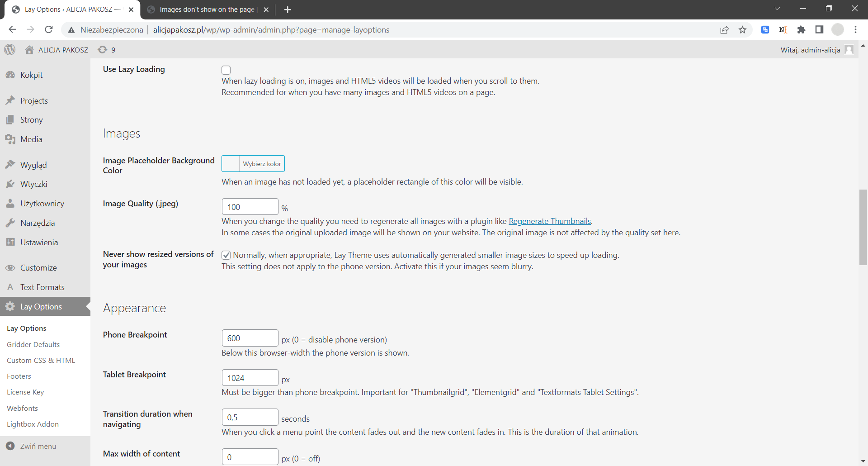Image resolution: width=868 pixels, height=466 pixels.
Task: Open Gridder Defaults submenu item
Action: pyautogui.click(x=33, y=344)
